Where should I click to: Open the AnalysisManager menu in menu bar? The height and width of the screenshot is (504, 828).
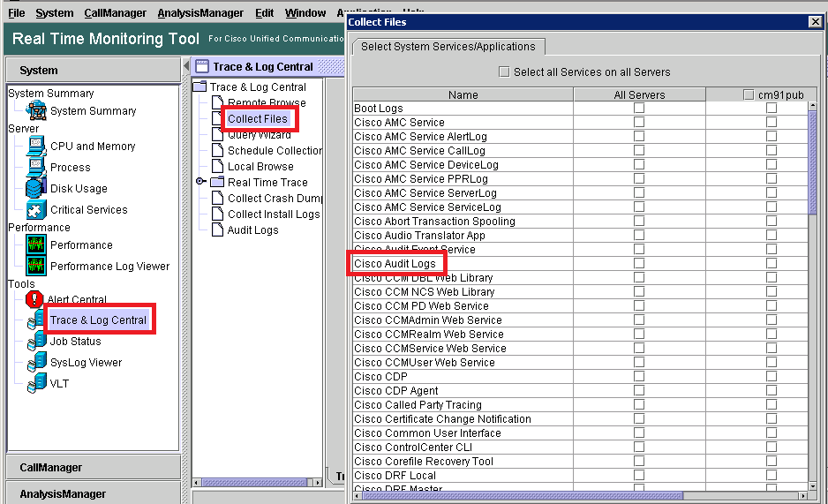[200, 12]
